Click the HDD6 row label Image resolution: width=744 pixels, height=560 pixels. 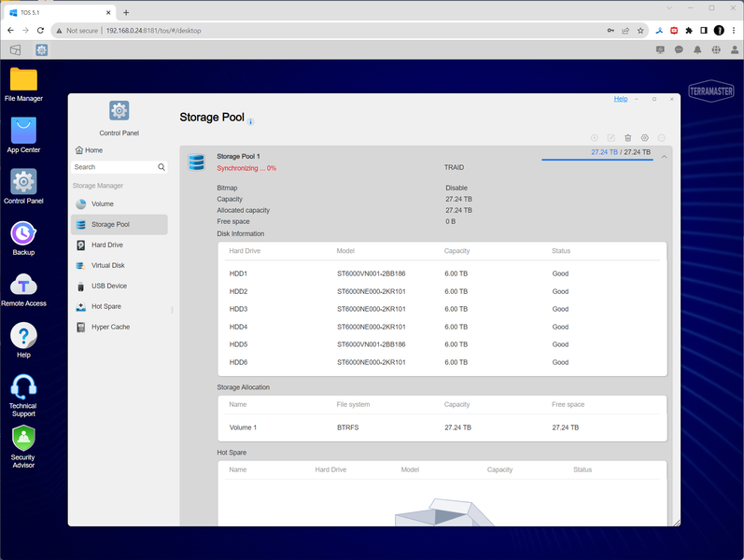pos(238,362)
